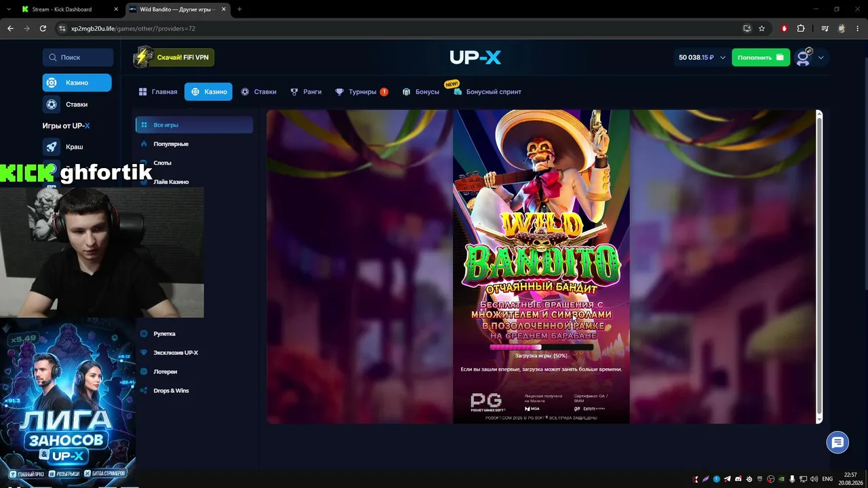Click the browser address bar URL
868x488 pixels.
pyautogui.click(x=133, y=28)
